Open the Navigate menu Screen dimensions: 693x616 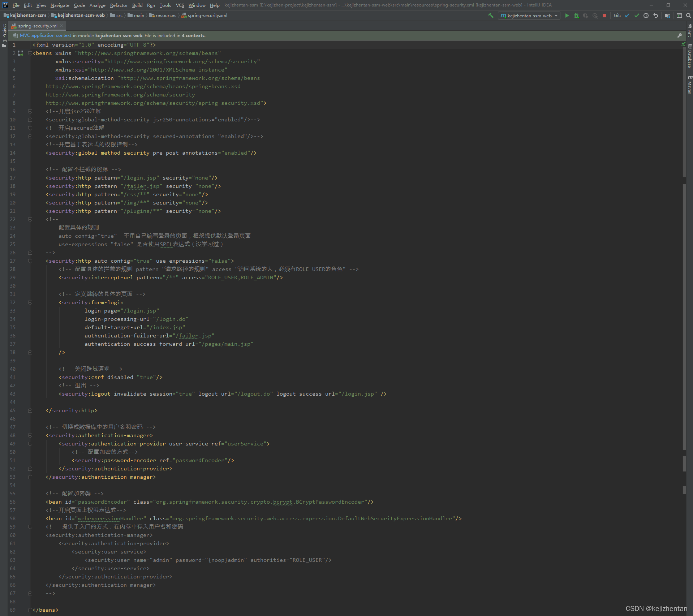[x=60, y=5]
